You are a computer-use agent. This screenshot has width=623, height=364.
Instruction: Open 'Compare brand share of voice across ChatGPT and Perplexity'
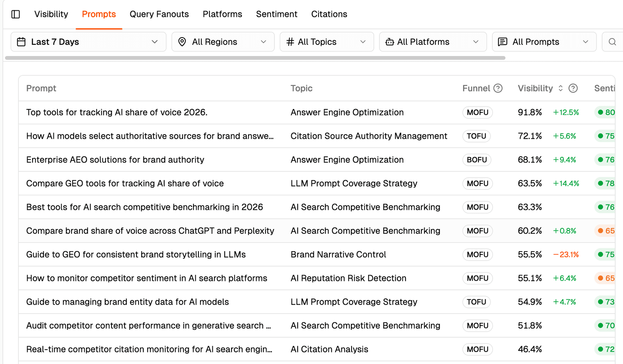(x=150, y=231)
